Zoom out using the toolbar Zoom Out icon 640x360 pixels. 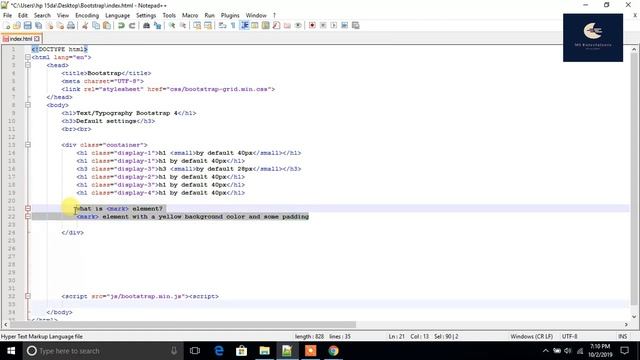tap(183, 25)
